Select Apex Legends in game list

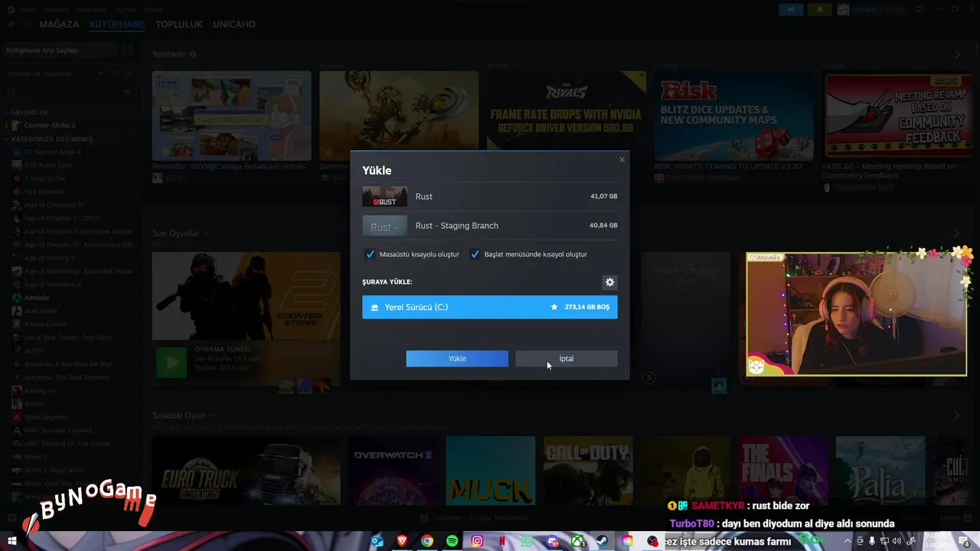(x=46, y=417)
